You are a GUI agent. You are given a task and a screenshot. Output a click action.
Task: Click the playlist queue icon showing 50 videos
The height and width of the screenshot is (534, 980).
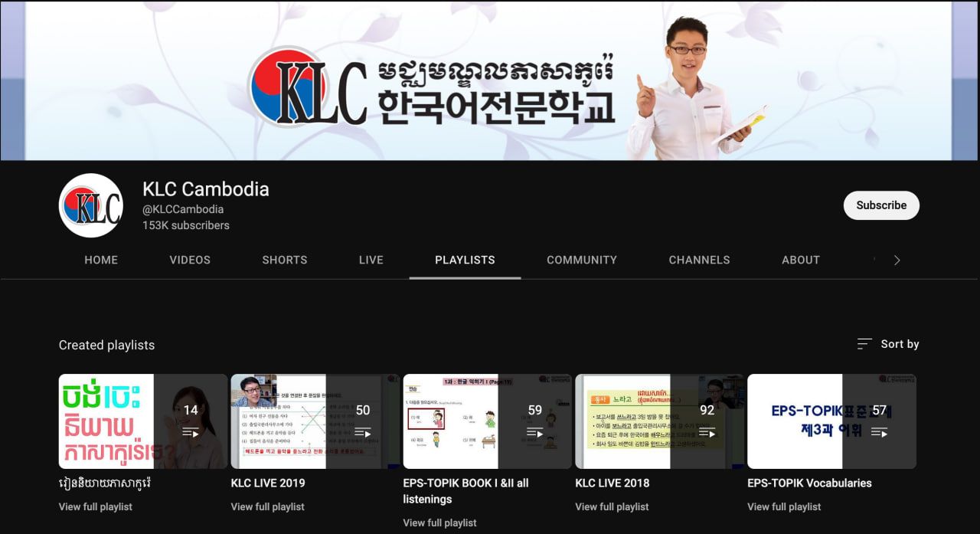click(363, 433)
